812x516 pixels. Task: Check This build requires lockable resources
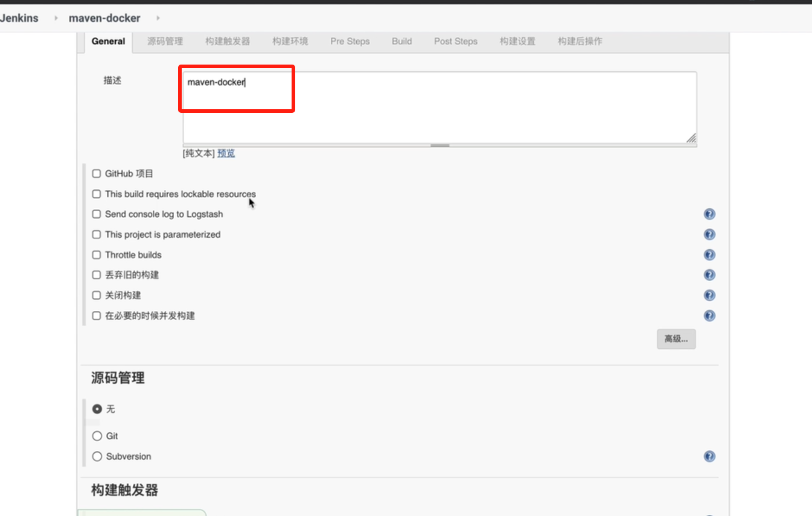97,194
